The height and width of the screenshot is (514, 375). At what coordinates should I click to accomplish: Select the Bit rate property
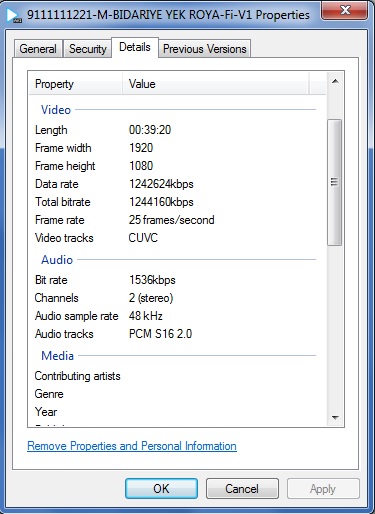click(51, 280)
